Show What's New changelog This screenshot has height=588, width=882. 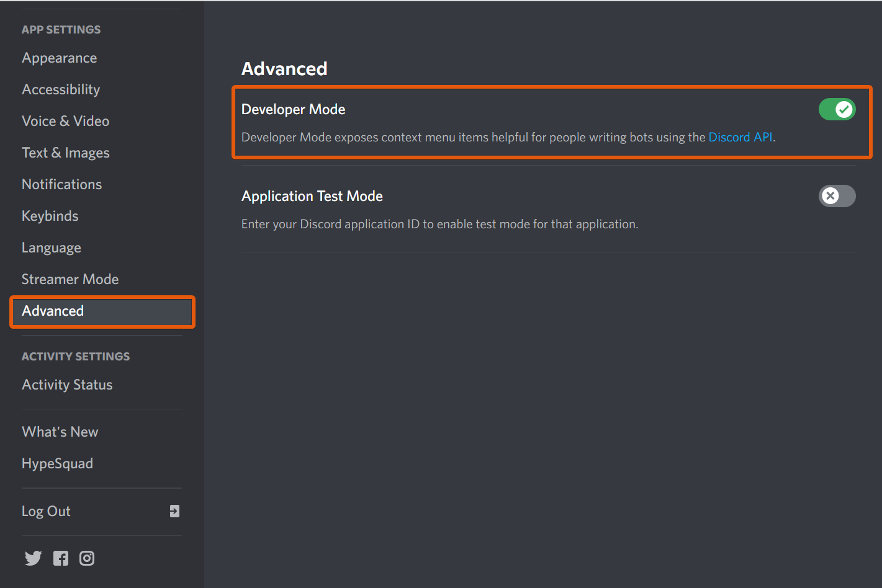(x=60, y=432)
